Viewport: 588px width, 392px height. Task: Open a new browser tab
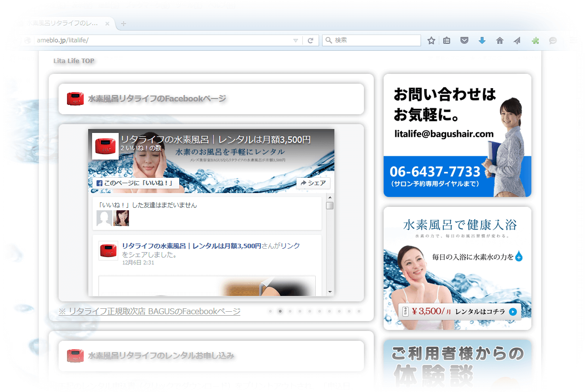tap(124, 24)
